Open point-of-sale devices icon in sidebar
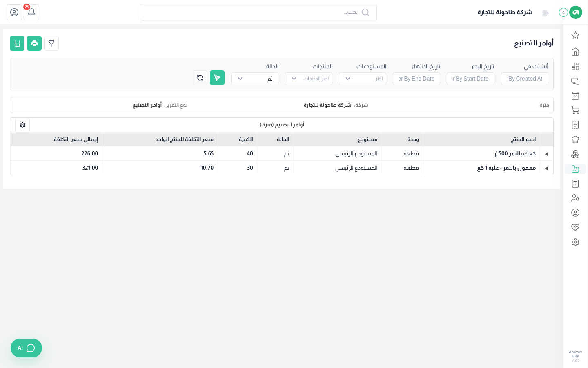The width and height of the screenshot is (588, 368). pyautogui.click(x=575, y=81)
